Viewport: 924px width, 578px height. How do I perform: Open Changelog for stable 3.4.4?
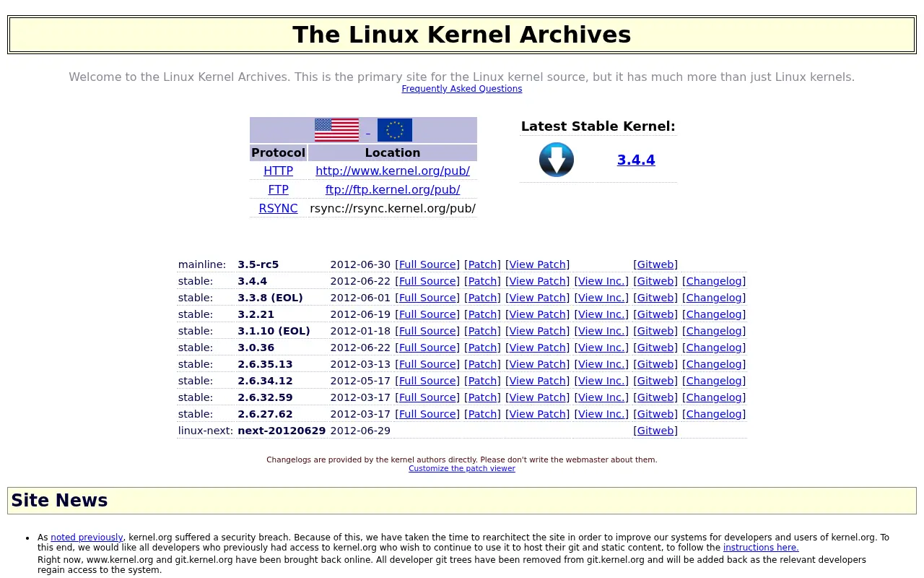[x=714, y=281]
